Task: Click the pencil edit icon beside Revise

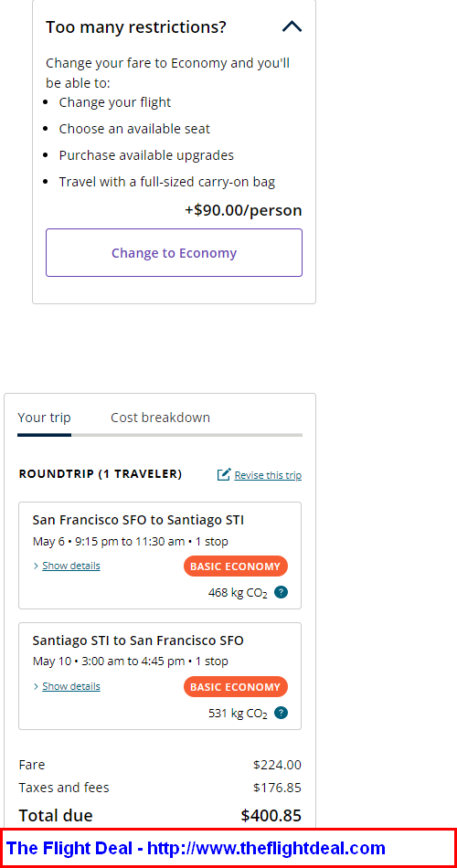Action: pyautogui.click(x=224, y=474)
